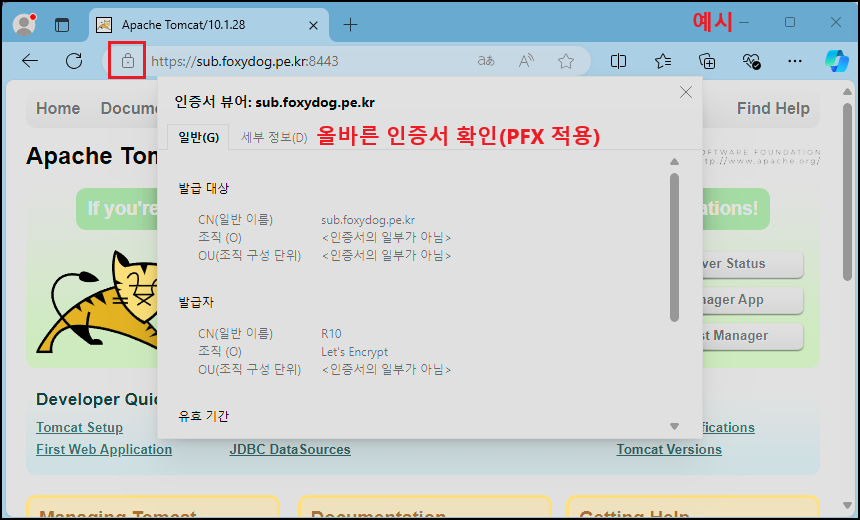Click the certificate viewer scroll down arrow
This screenshot has width=860, height=520.
click(675, 426)
